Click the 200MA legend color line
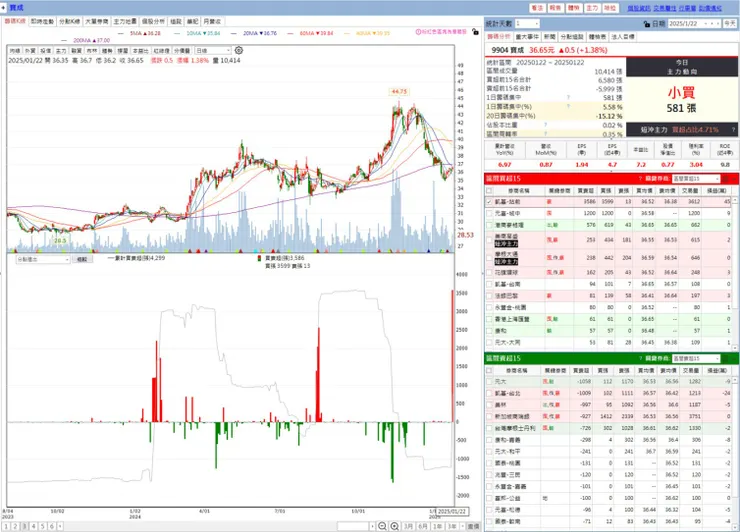The width and height of the screenshot is (740, 532). tap(64, 41)
